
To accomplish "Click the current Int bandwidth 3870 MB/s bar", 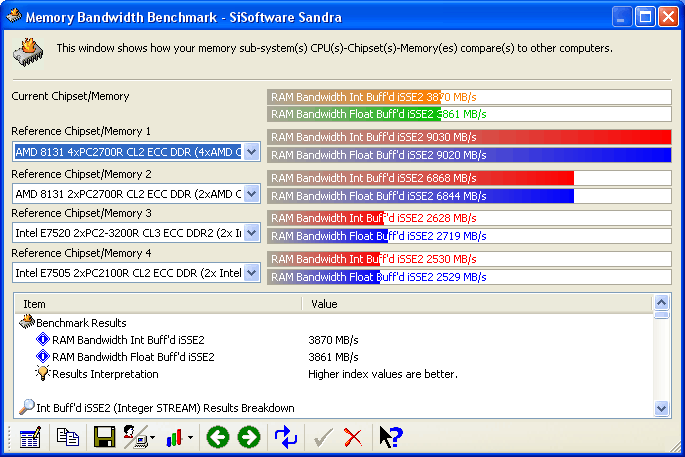I will pyautogui.click(x=469, y=97).
